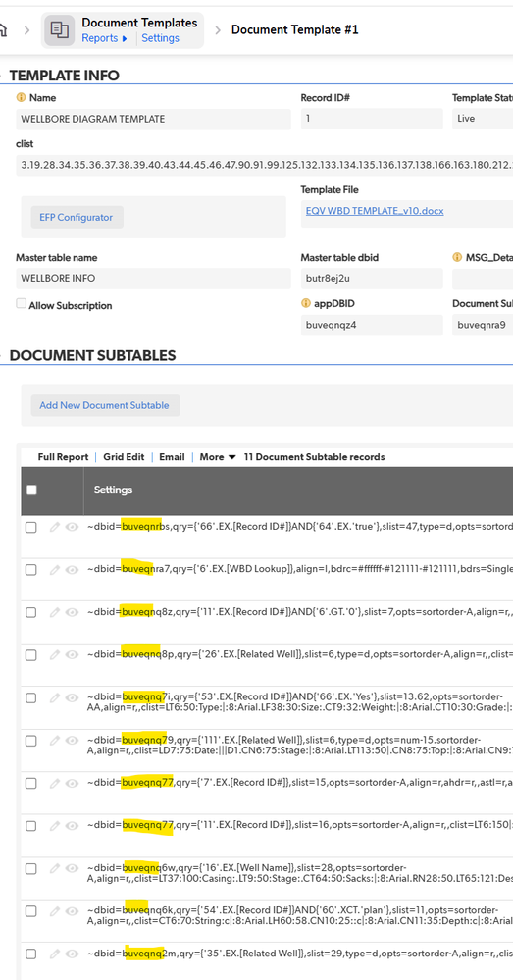Click the appDBID value field
The height and width of the screenshot is (980, 513).
[x=372, y=325]
